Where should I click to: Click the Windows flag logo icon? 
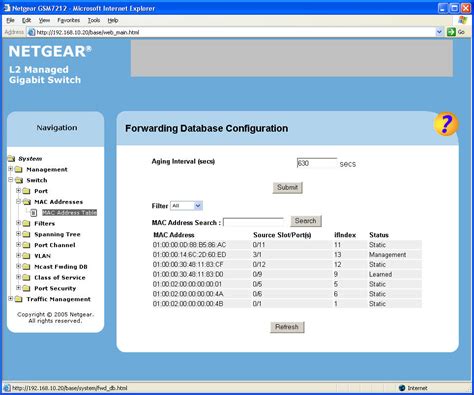coord(463,20)
